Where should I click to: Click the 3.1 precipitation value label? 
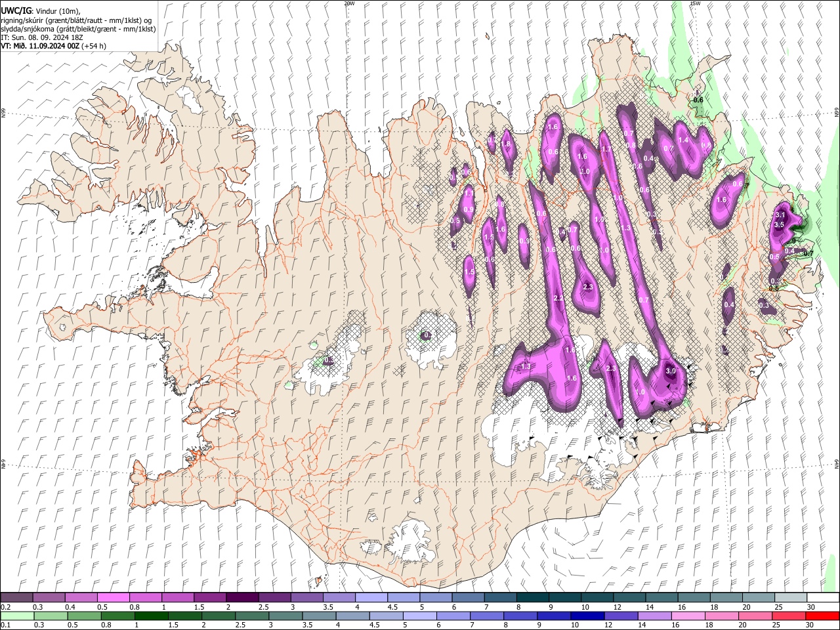coord(780,215)
